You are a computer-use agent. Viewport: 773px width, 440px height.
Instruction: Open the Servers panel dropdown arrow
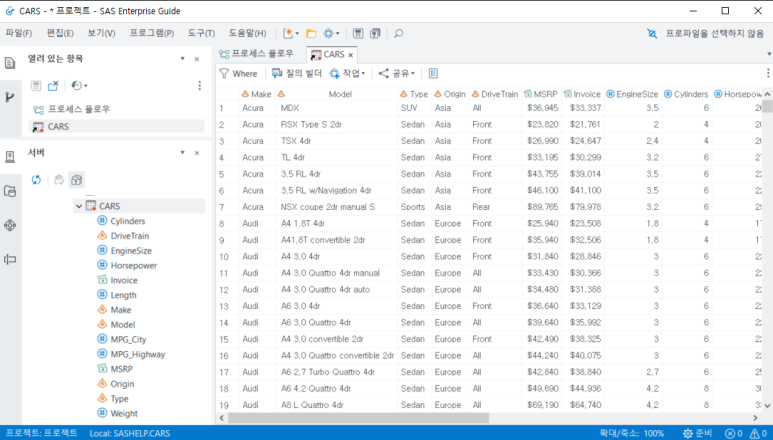(182, 153)
